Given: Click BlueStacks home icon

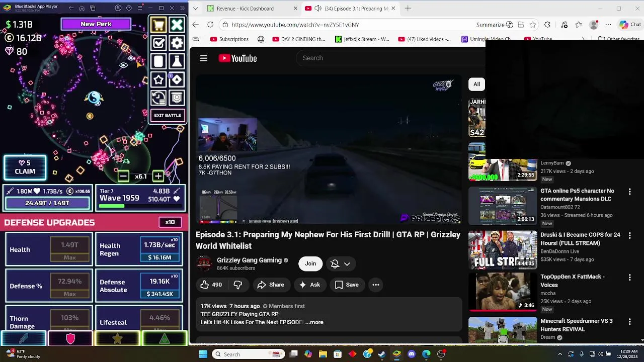Looking at the screenshot, I should click(x=82, y=8).
